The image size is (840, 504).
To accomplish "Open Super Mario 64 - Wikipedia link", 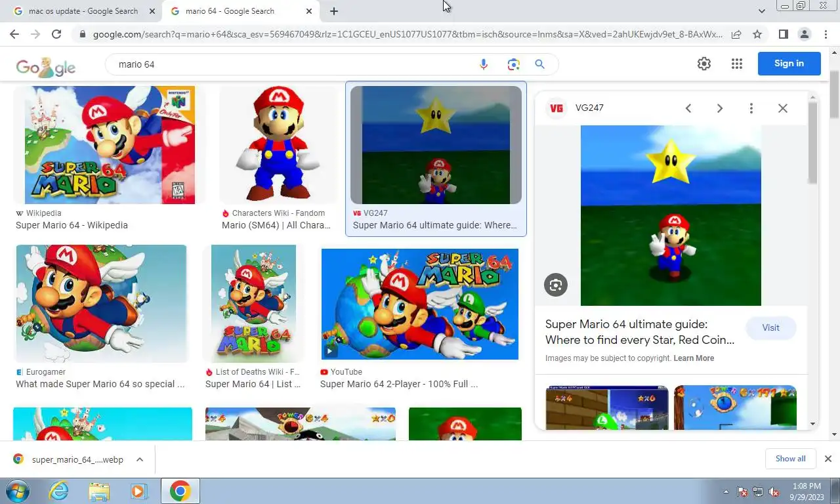I will (72, 225).
